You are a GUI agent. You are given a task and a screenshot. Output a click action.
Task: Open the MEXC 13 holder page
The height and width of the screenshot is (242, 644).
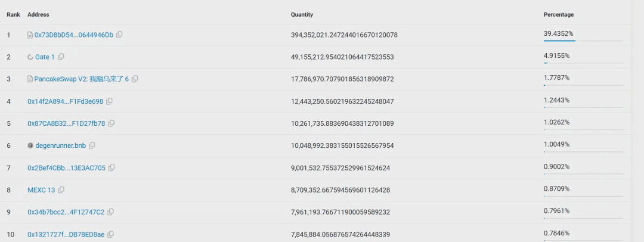coord(41,190)
